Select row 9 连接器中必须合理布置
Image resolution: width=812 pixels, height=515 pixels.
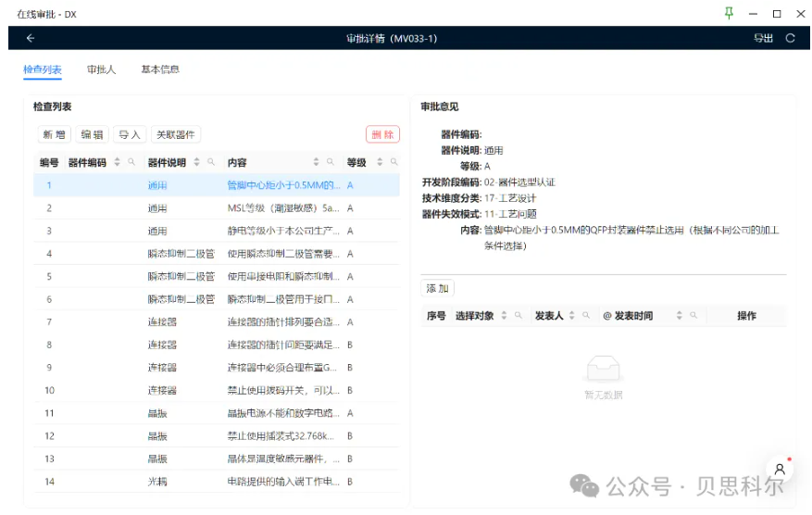pos(217,368)
